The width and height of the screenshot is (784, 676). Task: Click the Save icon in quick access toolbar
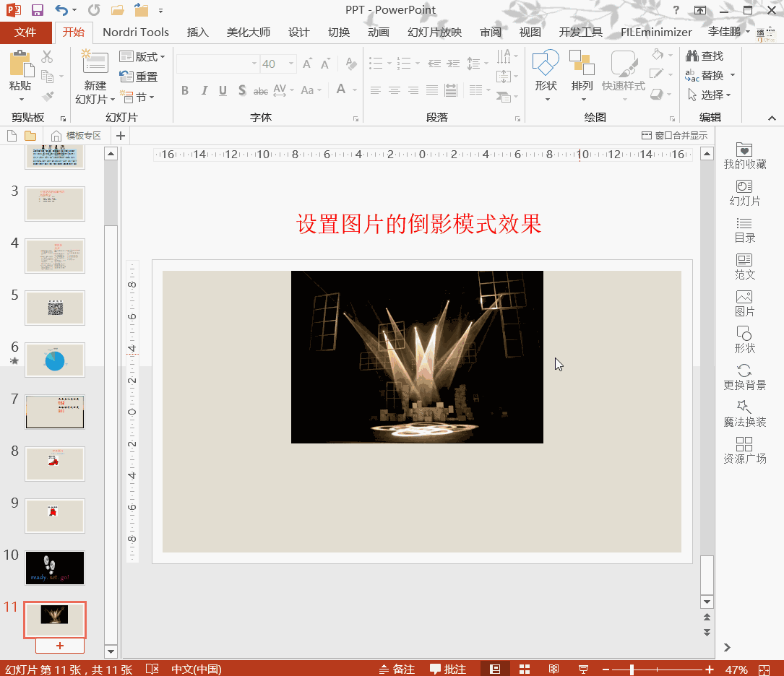37,10
